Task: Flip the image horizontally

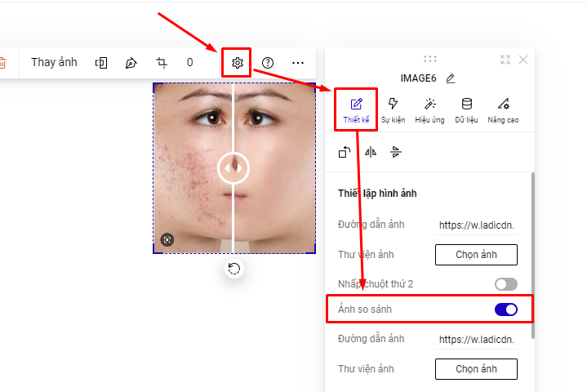Action: coord(371,152)
